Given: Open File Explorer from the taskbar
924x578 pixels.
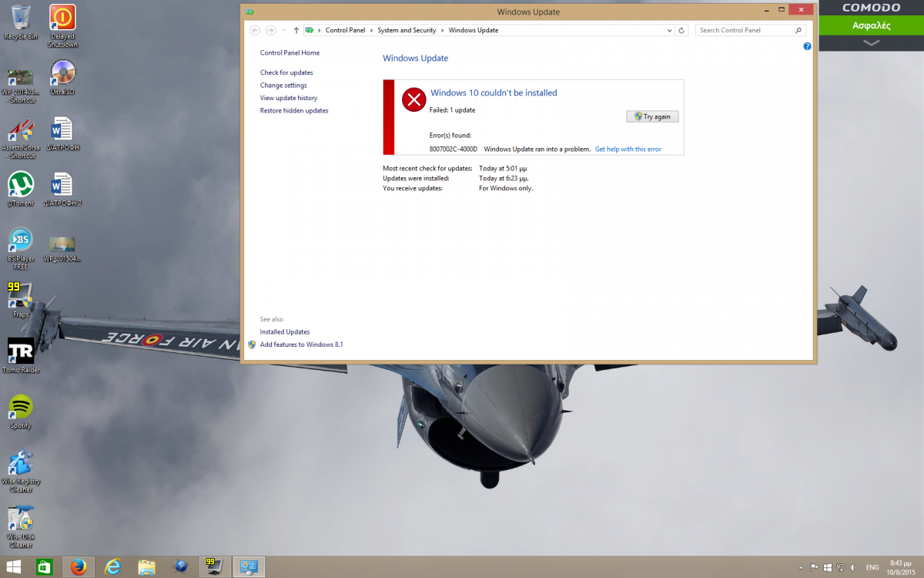Looking at the screenshot, I should click(x=147, y=566).
